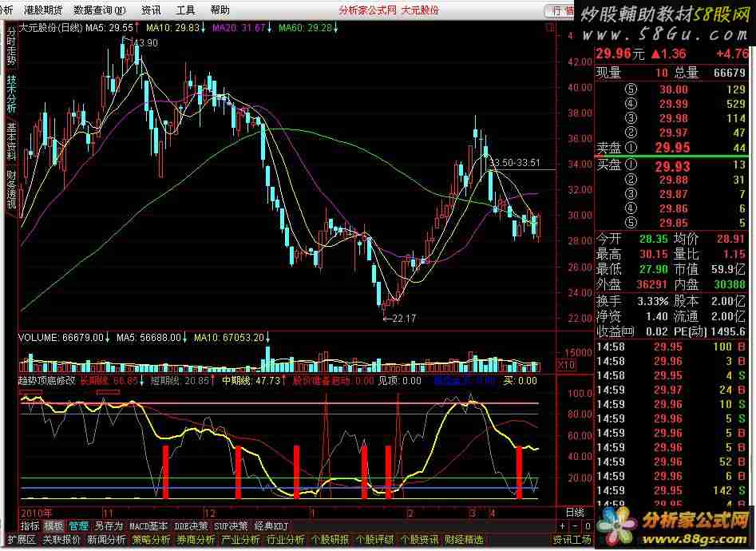This screenshot has width=756, height=551.
Task: Open the 港股期货 menu
Action: (x=43, y=10)
